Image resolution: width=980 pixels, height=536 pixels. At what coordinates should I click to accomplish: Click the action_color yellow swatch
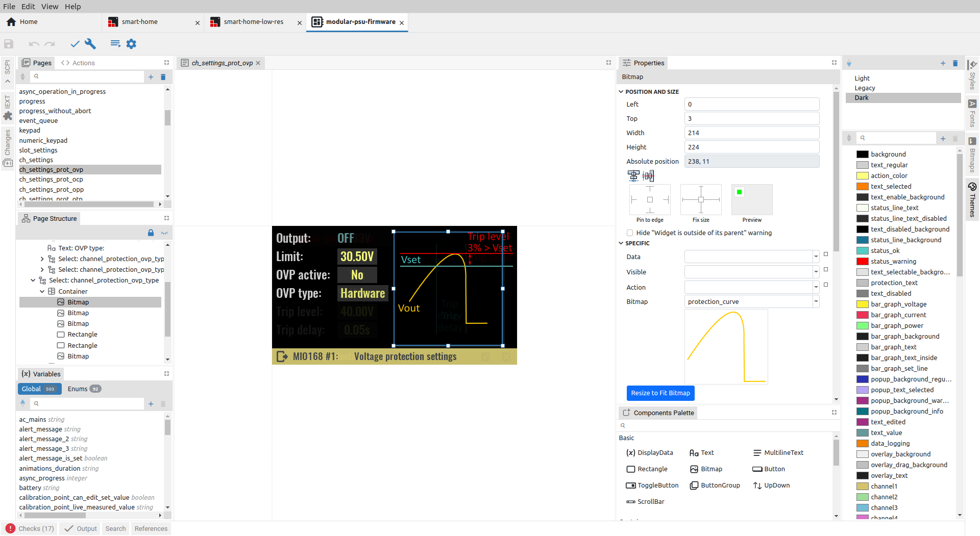coord(862,176)
